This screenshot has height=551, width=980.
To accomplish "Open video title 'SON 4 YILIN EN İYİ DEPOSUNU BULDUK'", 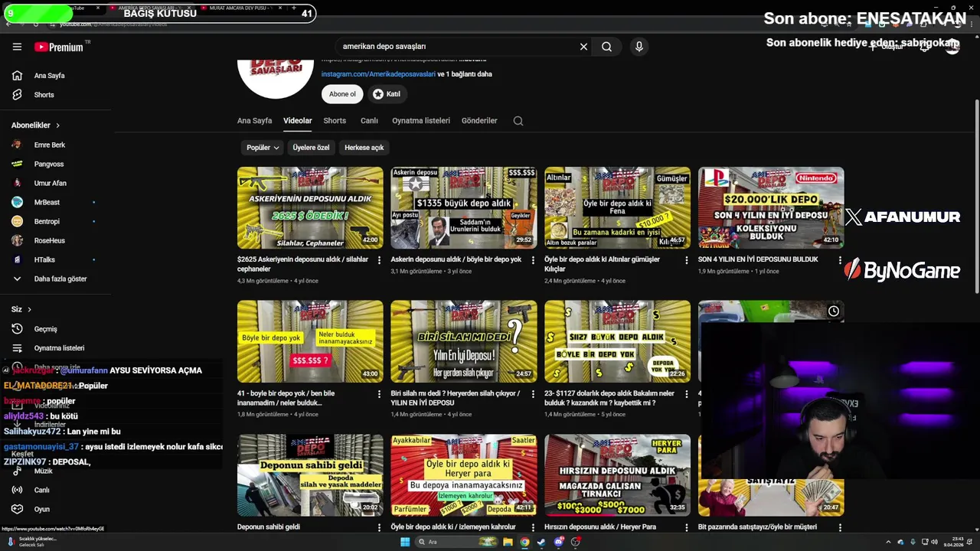I will pyautogui.click(x=758, y=259).
